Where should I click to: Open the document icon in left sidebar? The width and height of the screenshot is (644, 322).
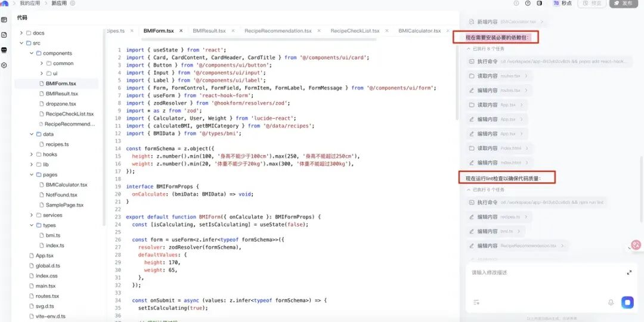[x=4, y=35]
